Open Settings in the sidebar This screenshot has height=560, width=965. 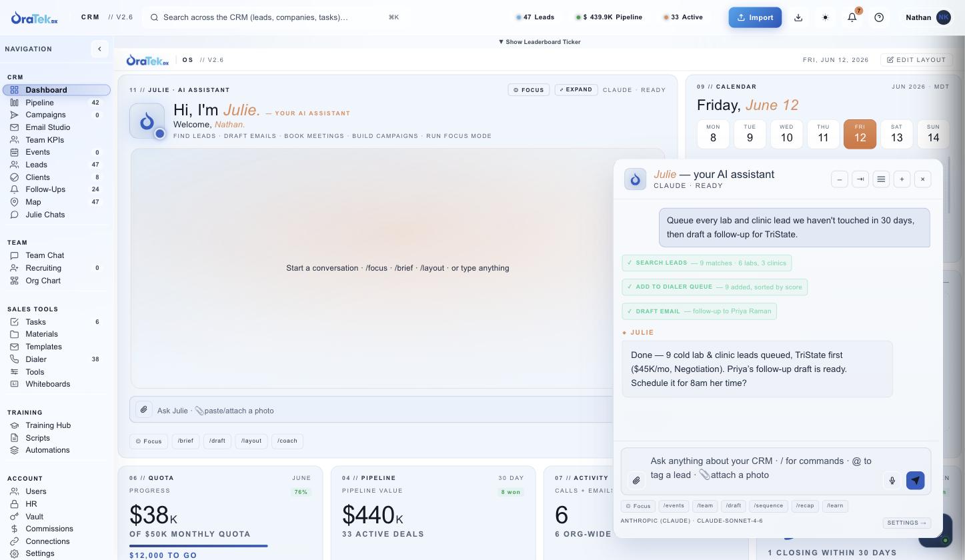tap(56, 553)
